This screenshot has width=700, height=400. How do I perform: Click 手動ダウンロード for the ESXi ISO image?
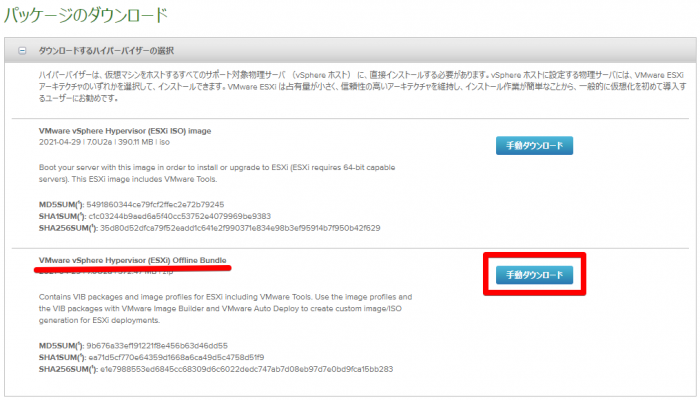534,146
